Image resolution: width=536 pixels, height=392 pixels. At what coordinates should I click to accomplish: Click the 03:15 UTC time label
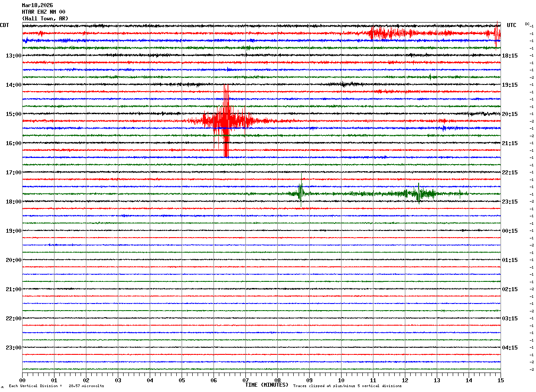coord(510,318)
